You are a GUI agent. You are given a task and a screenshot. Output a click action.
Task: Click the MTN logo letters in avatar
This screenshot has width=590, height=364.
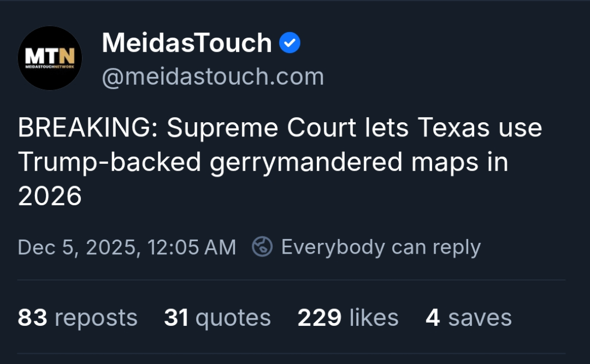click(x=50, y=55)
